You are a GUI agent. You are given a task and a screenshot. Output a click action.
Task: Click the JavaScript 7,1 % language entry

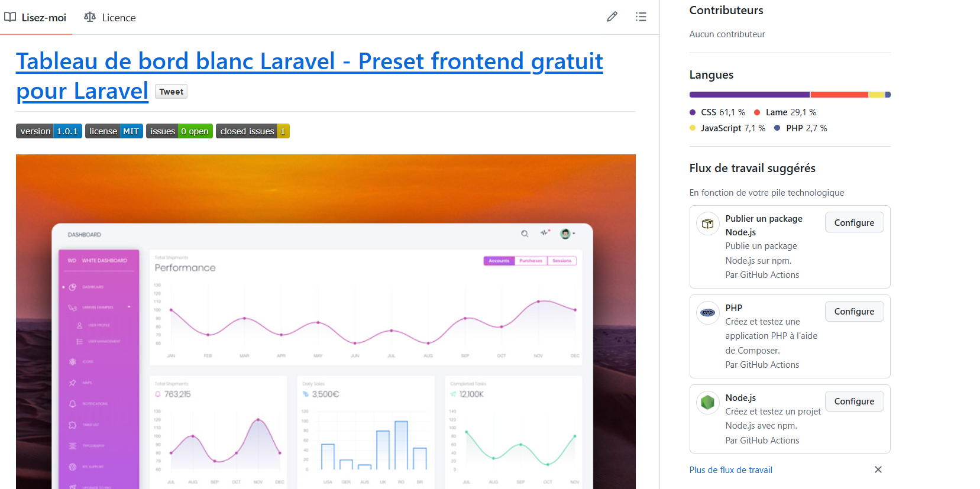727,128
